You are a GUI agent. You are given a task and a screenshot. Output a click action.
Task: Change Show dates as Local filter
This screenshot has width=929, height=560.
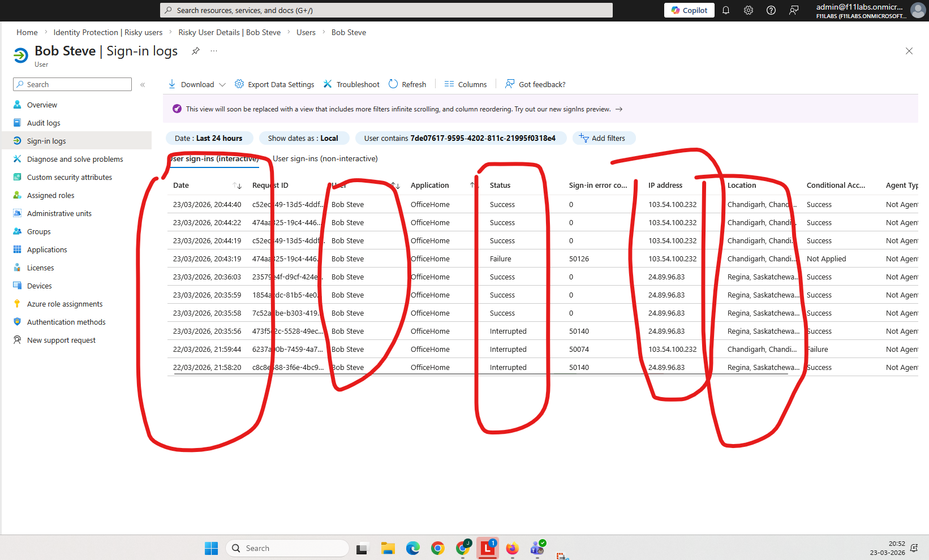[x=303, y=138]
